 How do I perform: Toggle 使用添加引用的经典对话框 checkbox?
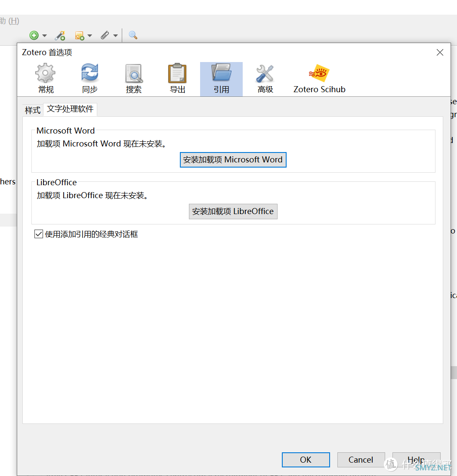38,234
